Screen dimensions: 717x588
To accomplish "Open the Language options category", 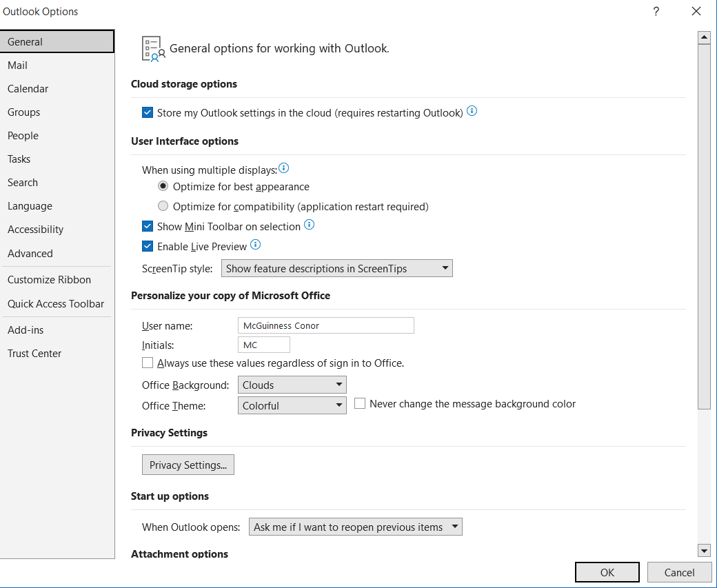I will click(57, 206).
